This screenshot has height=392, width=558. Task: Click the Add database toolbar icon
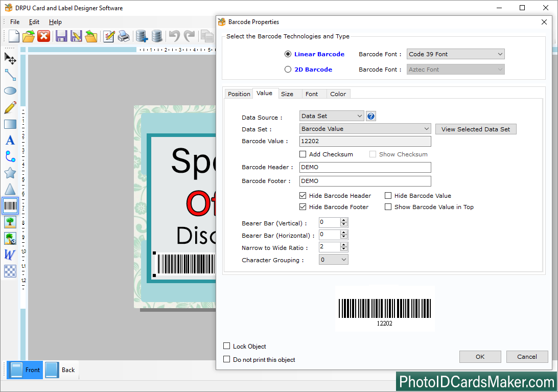point(142,36)
